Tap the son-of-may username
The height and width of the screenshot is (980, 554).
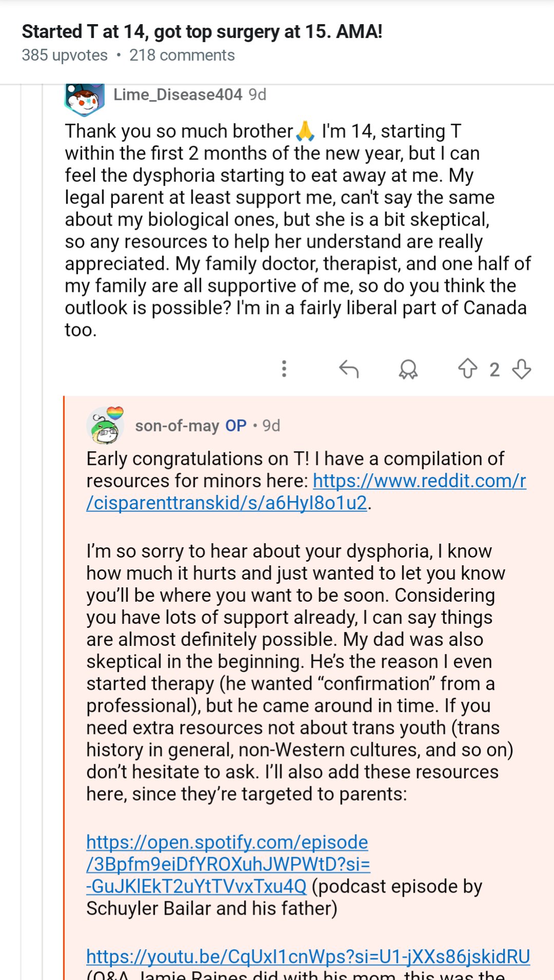pyautogui.click(x=177, y=426)
